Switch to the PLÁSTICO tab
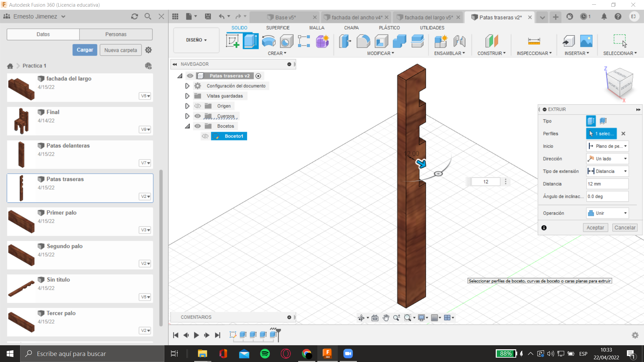The height and width of the screenshot is (362, 644). coord(389,28)
